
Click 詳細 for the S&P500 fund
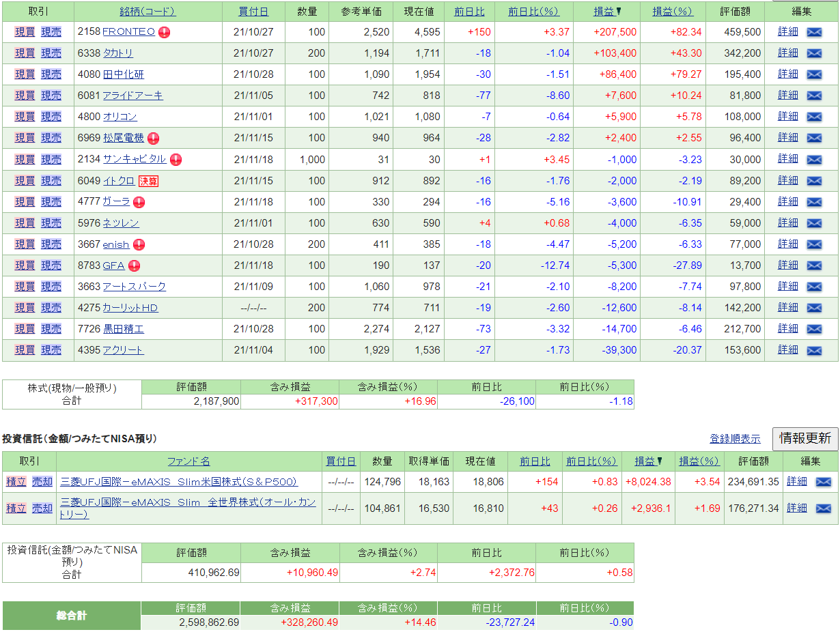coord(797,482)
